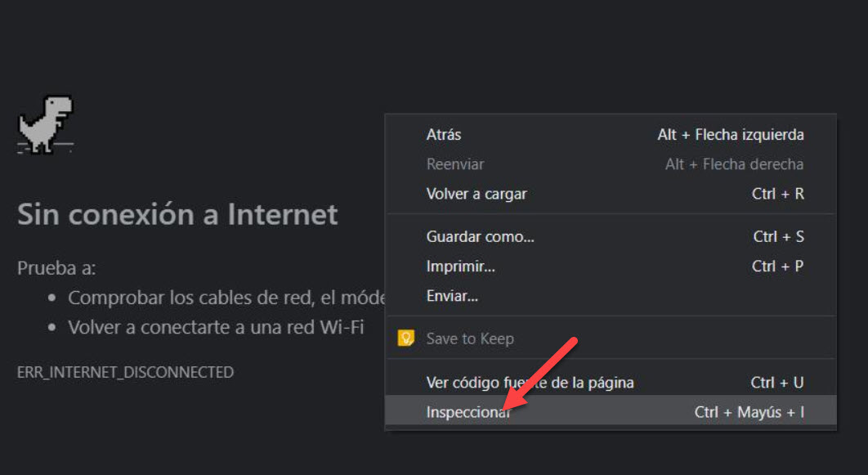Click the pixel dinosaur icon
This screenshot has height=475, width=868.
click(x=46, y=124)
